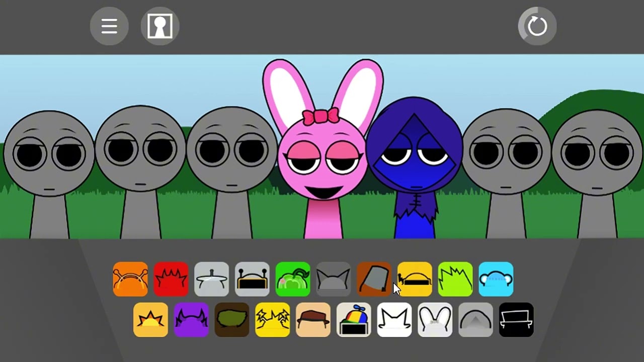644x362 pixels.
Task: Select the red spiky hair icon
Action: click(171, 279)
